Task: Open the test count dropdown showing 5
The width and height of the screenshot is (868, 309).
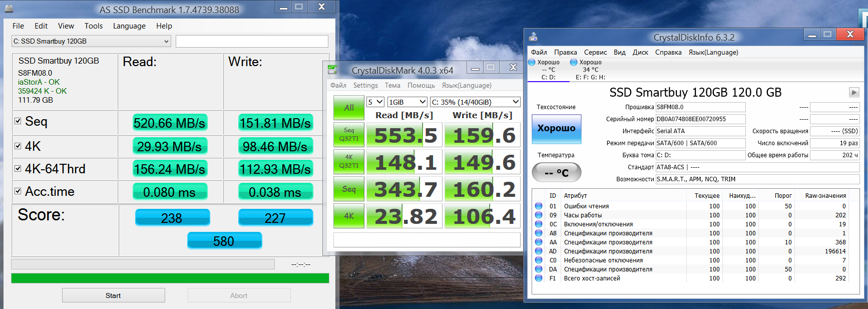Action: click(375, 102)
